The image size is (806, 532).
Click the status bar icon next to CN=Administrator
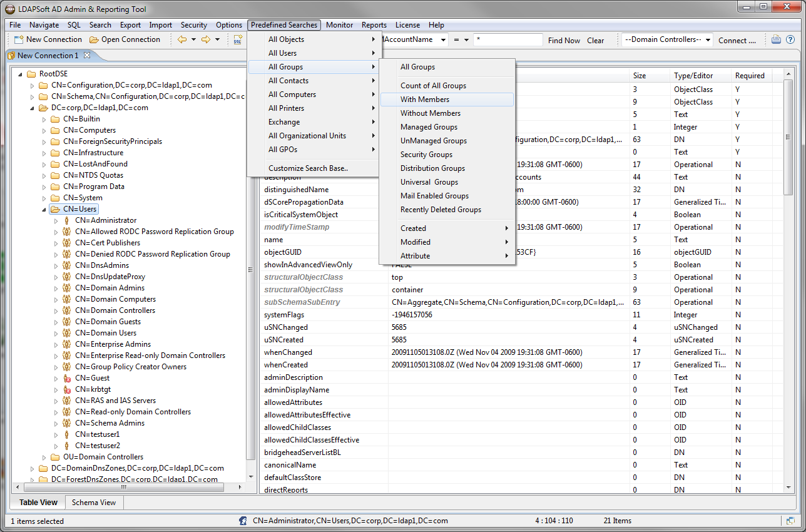pos(243,521)
